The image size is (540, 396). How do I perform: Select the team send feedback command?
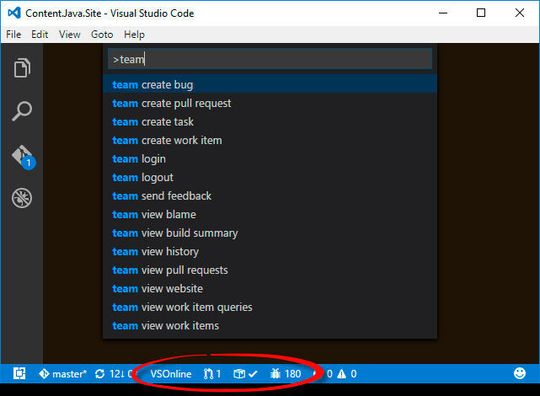tap(270, 196)
